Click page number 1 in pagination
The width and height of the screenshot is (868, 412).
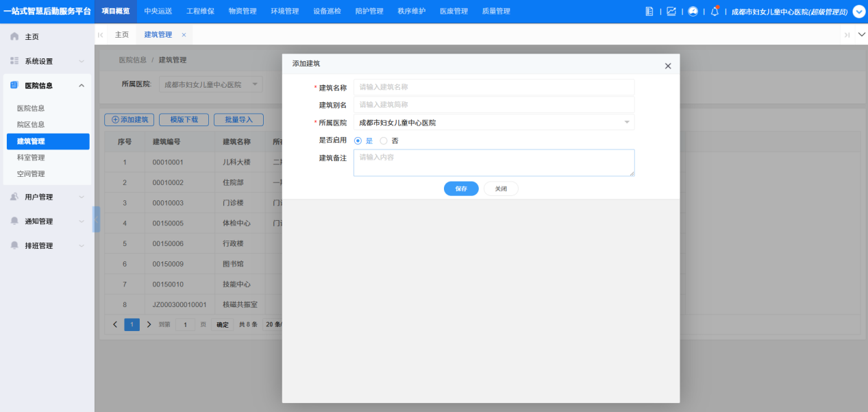pyautogui.click(x=132, y=324)
